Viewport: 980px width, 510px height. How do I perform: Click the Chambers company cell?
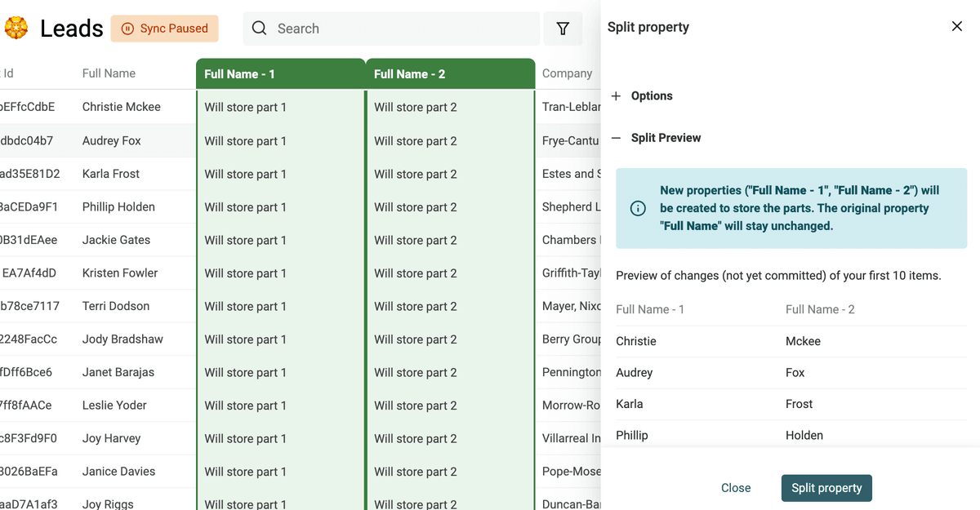571,240
